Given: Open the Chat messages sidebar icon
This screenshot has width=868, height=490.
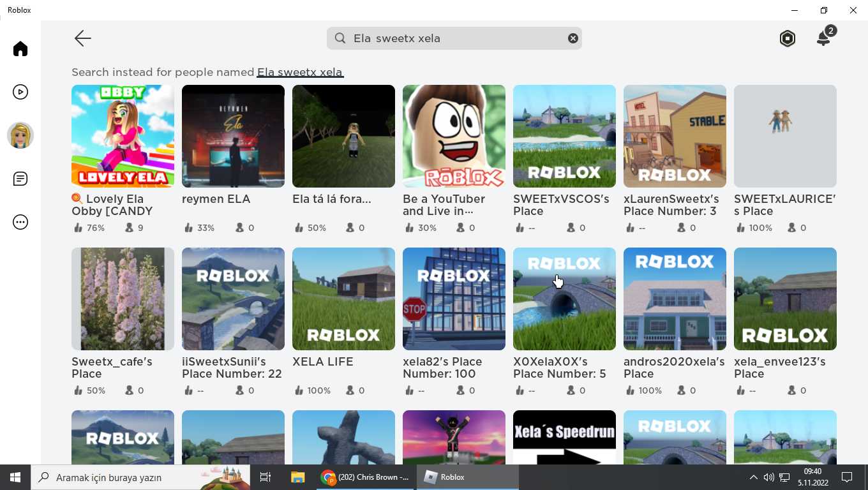Looking at the screenshot, I should 20,179.
